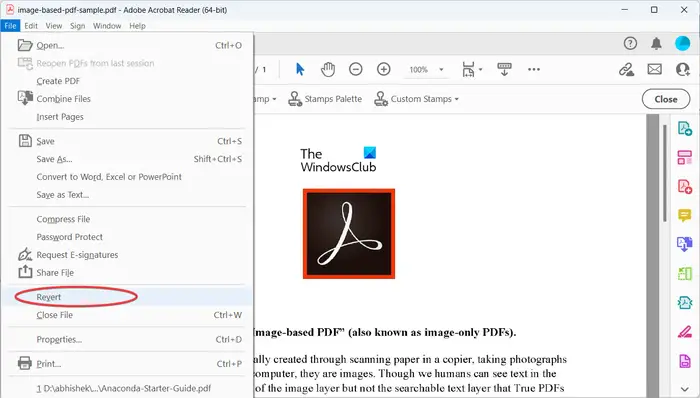The image size is (700, 398).
Task: Select Close File
Action: click(x=127, y=315)
